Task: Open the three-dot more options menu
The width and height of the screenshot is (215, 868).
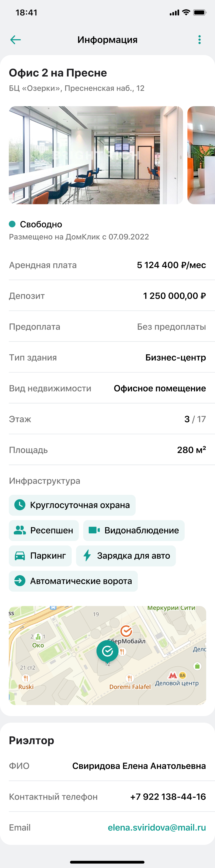Action: pyautogui.click(x=200, y=40)
